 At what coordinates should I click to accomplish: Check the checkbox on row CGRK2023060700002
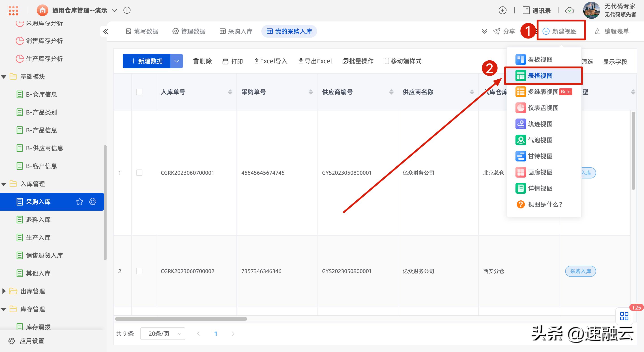[139, 271]
